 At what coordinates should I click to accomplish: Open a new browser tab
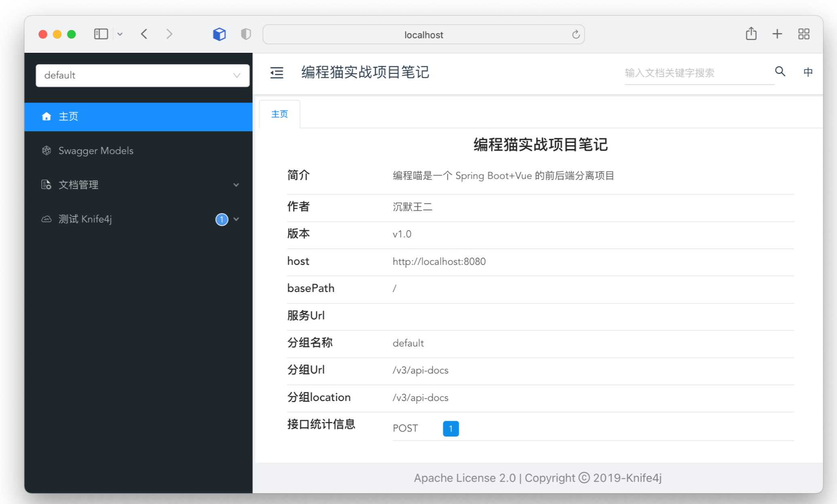[777, 34]
